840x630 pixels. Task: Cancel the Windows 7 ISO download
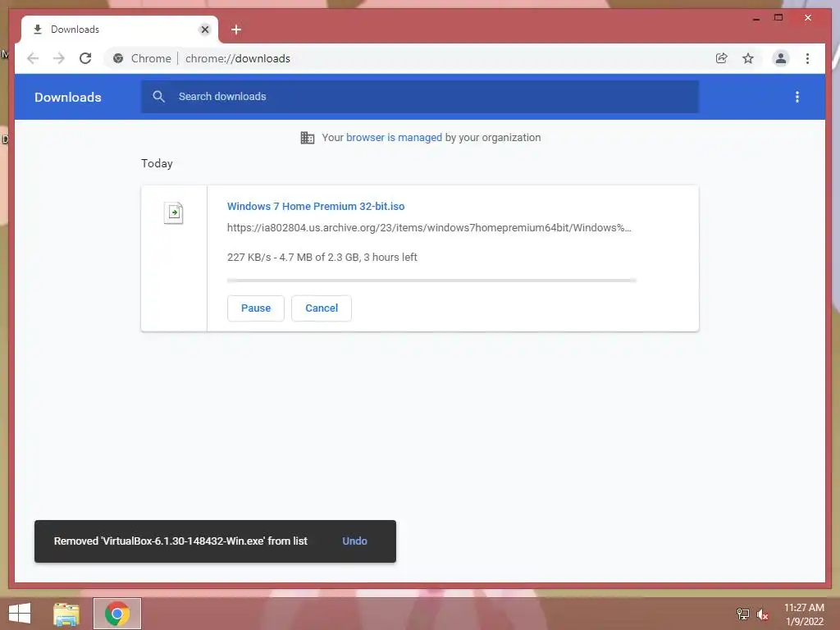(x=322, y=308)
